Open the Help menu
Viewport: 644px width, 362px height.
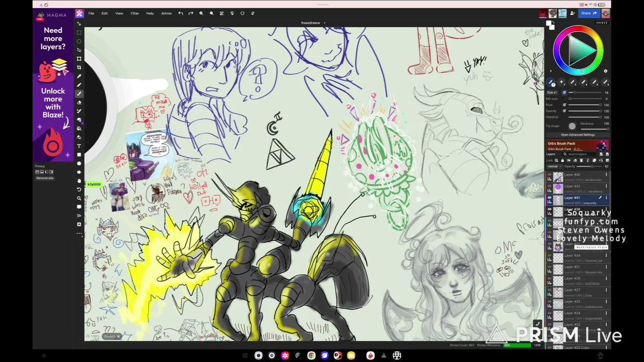click(x=150, y=13)
